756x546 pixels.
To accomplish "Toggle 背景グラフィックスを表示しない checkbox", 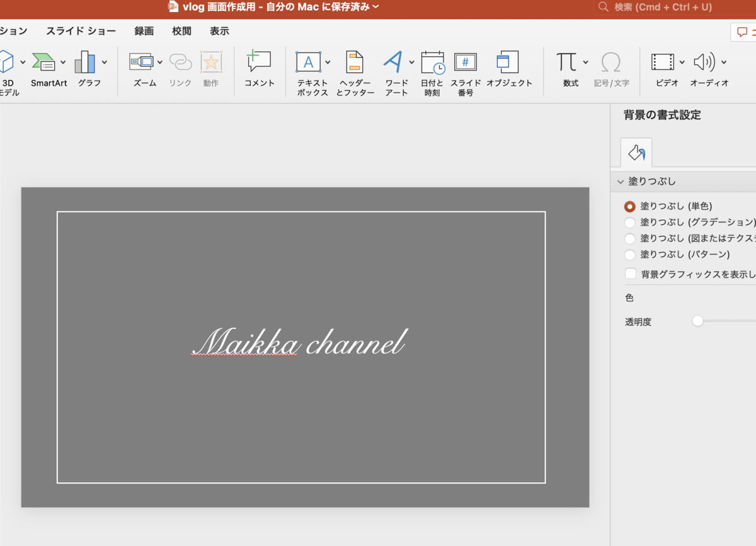I will (631, 274).
